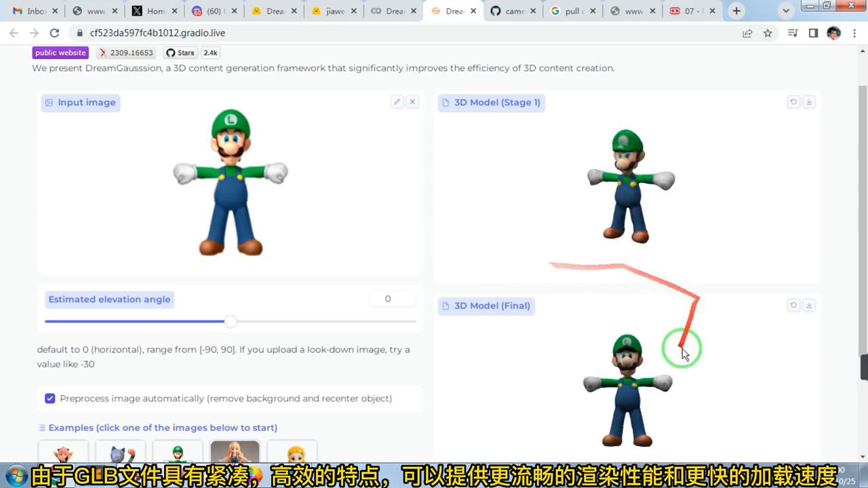Click the share page icon in address bar

click(747, 33)
